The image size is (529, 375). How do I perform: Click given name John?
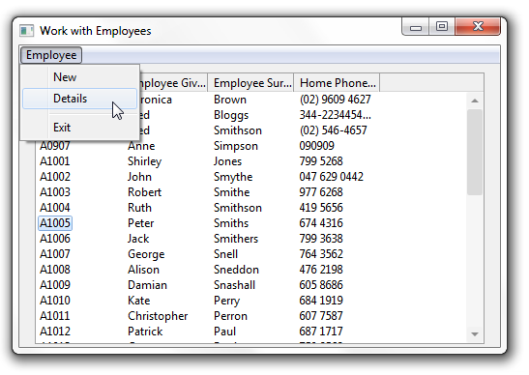coord(139,177)
